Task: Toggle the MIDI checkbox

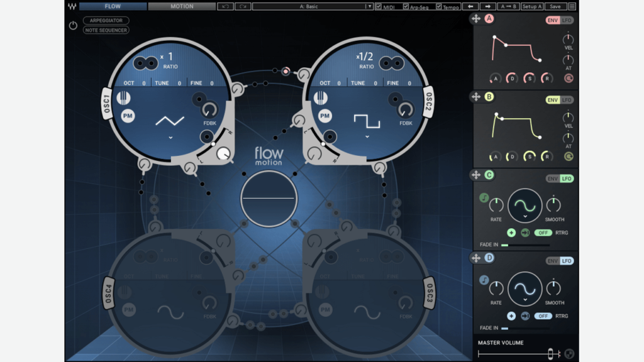Action: click(379, 6)
